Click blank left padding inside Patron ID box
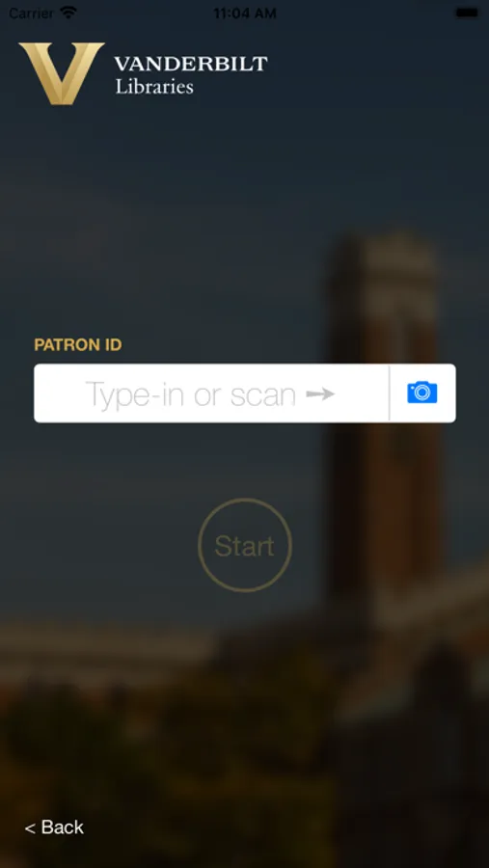The height and width of the screenshot is (868, 489). coord(58,393)
